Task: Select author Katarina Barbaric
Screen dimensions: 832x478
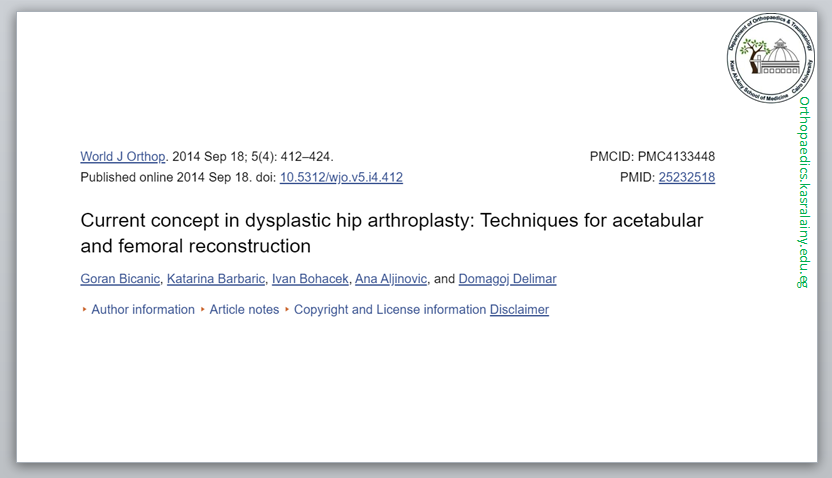Action: 216,279
